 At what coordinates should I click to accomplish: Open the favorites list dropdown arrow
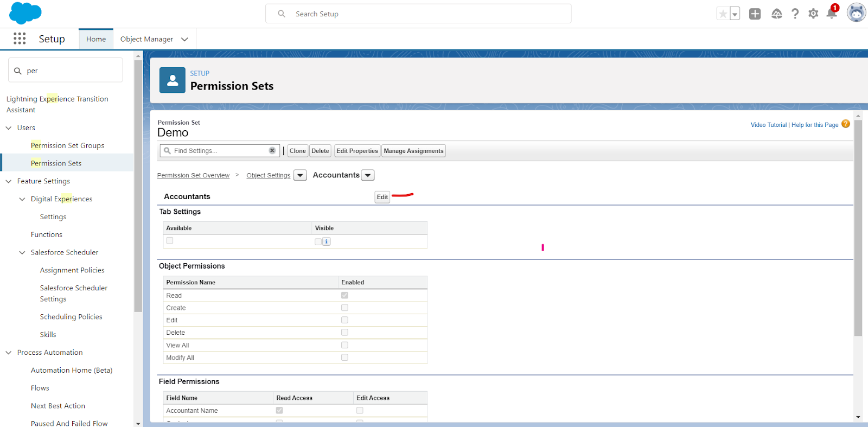[x=735, y=14]
